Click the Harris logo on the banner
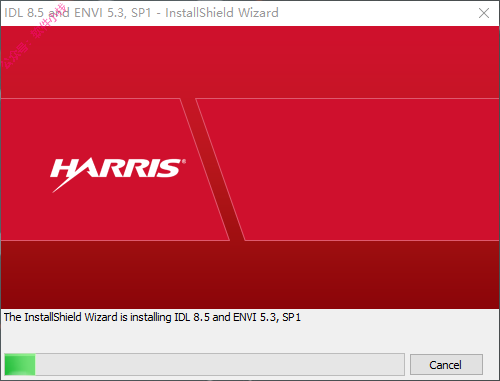Image resolution: width=500 pixels, height=381 pixels. pyautogui.click(x=118, y=174)
